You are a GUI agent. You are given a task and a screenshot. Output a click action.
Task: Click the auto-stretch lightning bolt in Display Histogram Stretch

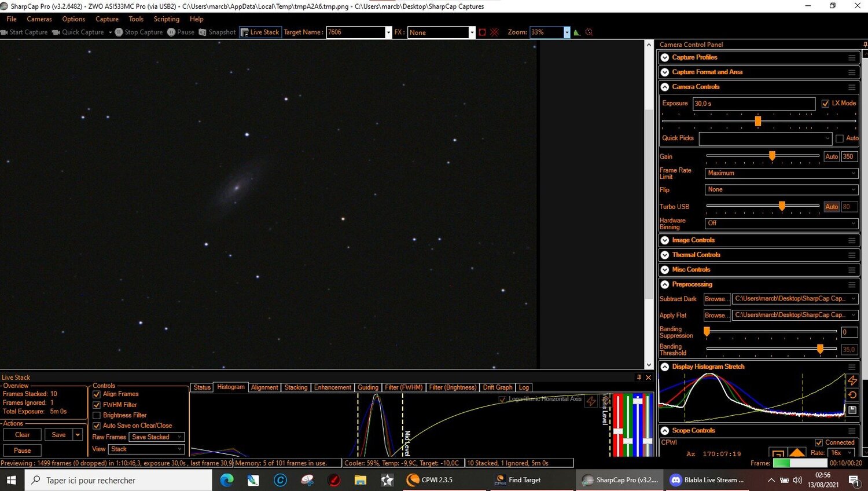852,380
